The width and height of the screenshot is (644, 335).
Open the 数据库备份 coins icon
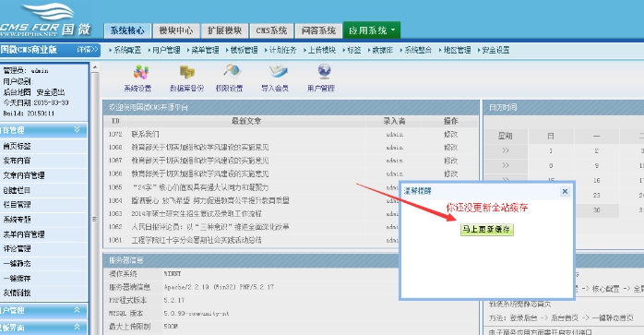(x=187, y=72)
